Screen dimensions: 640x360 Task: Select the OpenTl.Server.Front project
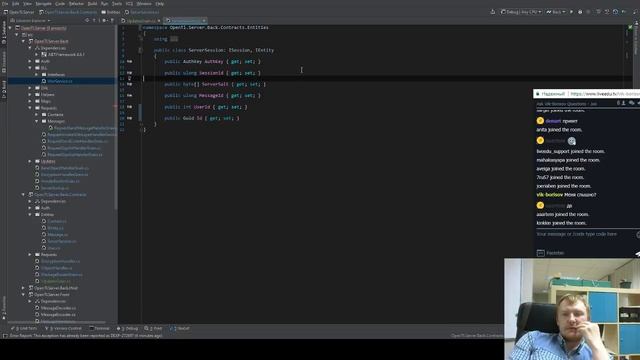click(51, 295)
